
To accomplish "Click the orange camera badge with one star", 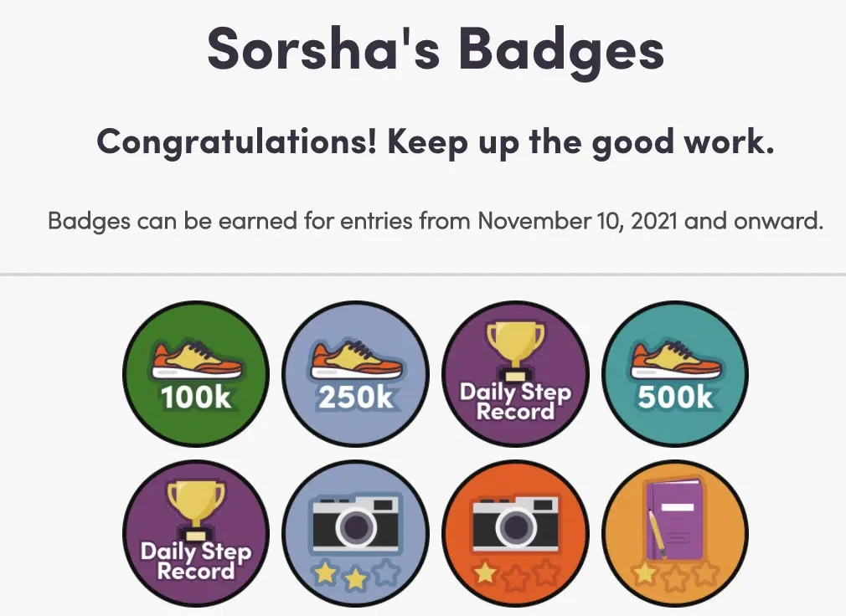I will 515,533.
